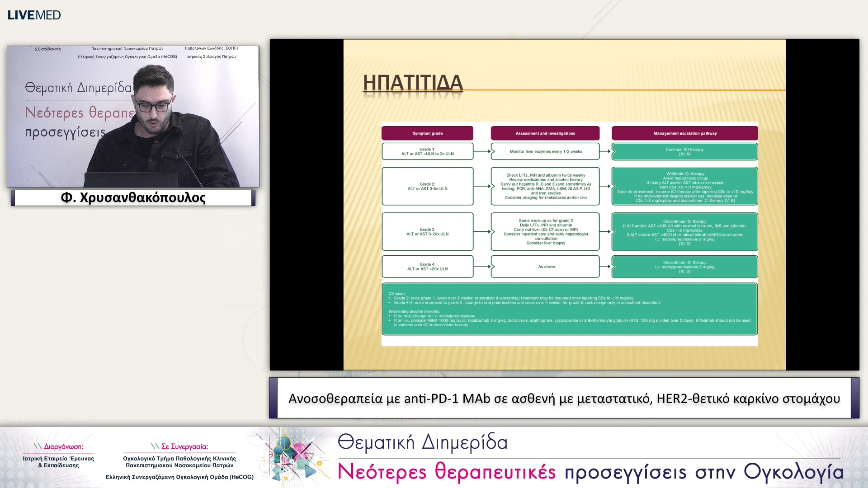Select the Grade 2 symptom box

427,186
